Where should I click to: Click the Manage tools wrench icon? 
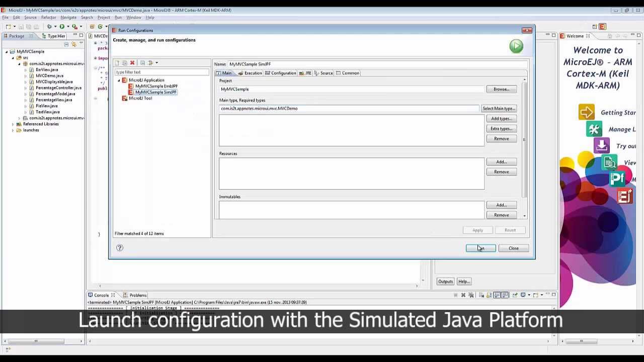(x=594, y=129)
